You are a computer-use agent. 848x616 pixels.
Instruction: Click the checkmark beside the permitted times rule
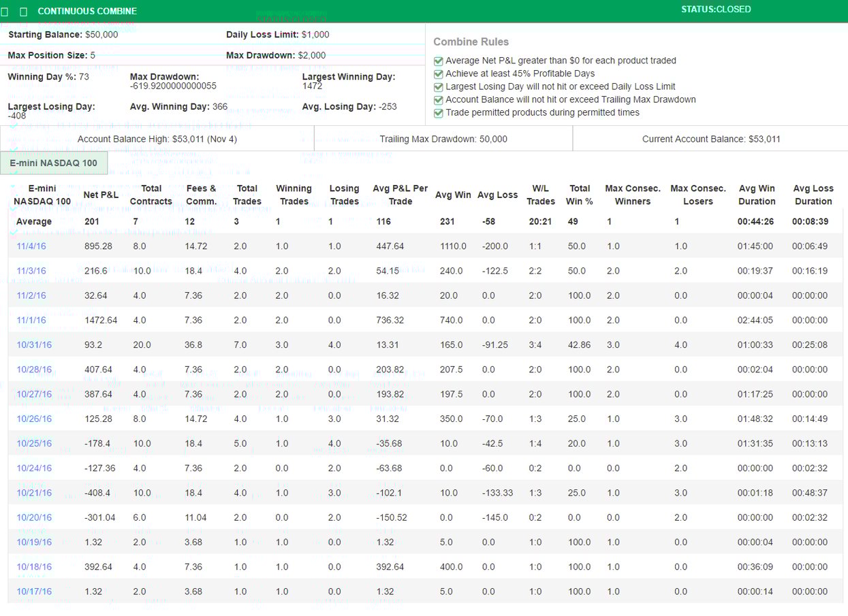pos(439,113)
